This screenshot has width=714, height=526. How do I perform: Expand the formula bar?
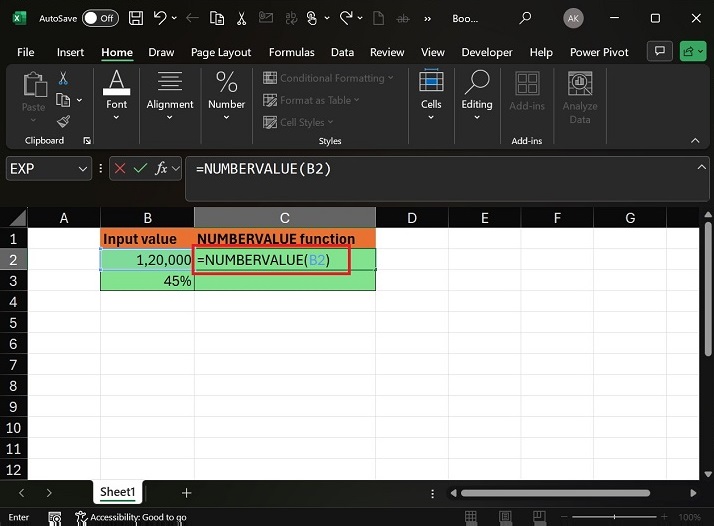[701, 168]
